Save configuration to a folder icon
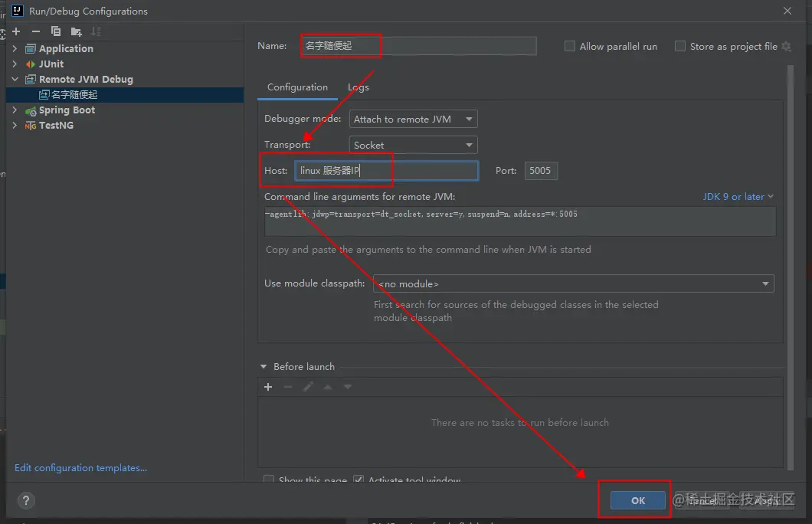Screen dimensions: 812x524 pos(76,31)
